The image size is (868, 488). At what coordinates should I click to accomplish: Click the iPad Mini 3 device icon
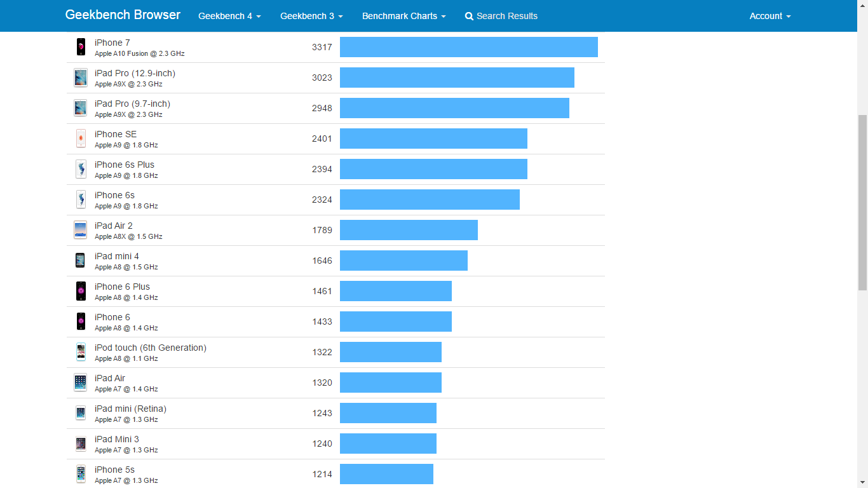click(x=81, y=444)
